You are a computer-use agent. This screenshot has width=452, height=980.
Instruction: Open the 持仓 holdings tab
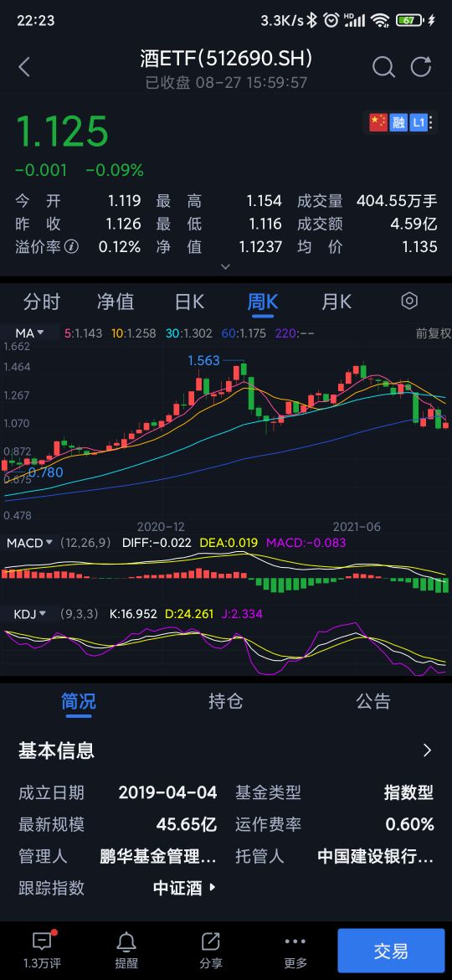coord(225,701)
